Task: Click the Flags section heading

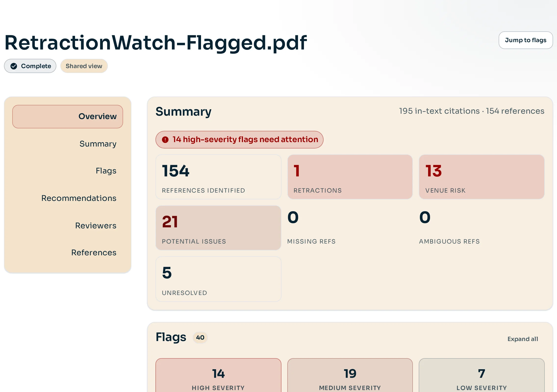Action: pyautogui.click(x=171, y=337)
